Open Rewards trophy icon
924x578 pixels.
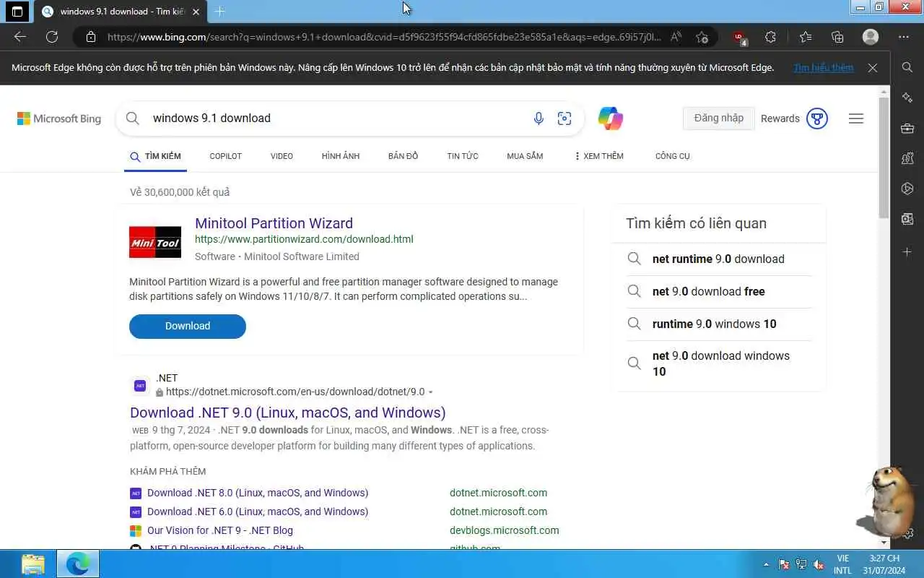(x=816, y=118)
